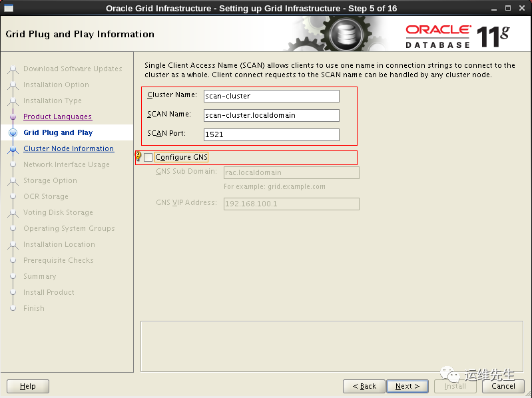
Task: Click the Prerequisite Checks step
Action: click(x=59, y=260)
